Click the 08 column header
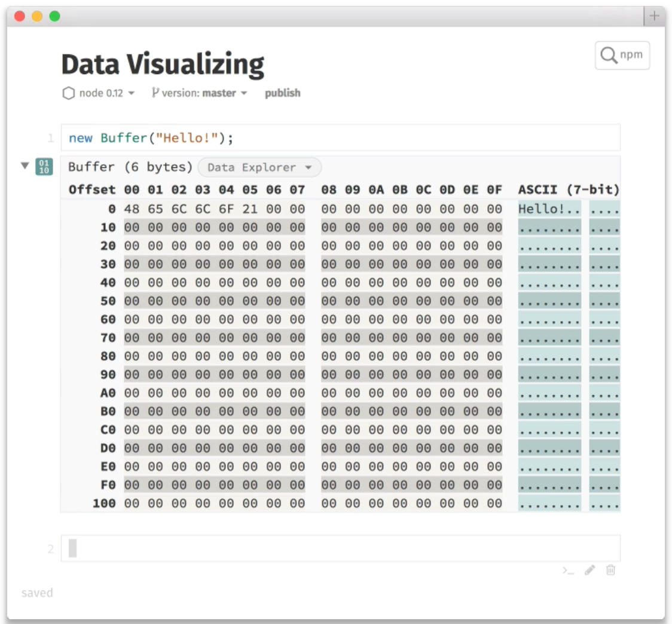Screen dimensions: 672x624 tap(329, 189)
